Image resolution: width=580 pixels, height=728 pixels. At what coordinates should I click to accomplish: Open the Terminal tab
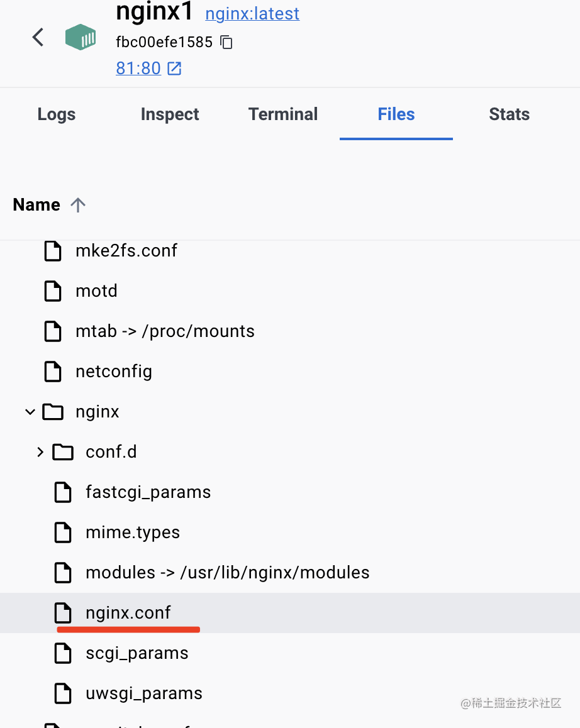tap(283, 114)
